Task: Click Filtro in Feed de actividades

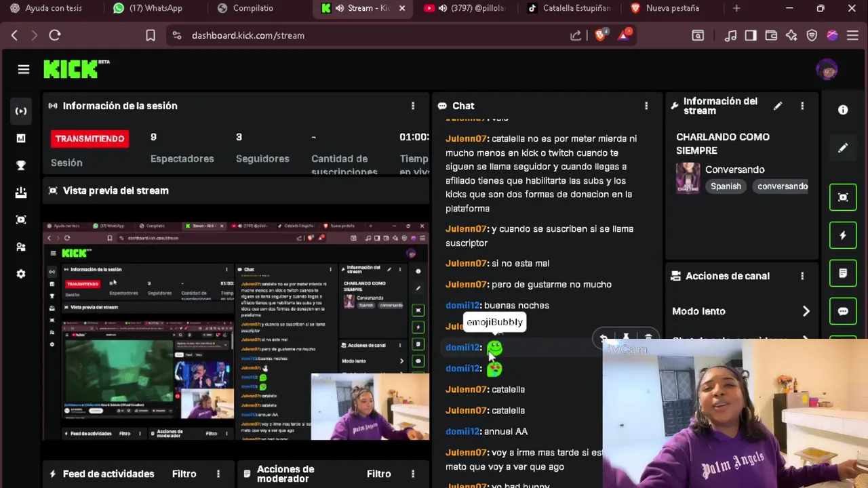Action: point(184,474)
